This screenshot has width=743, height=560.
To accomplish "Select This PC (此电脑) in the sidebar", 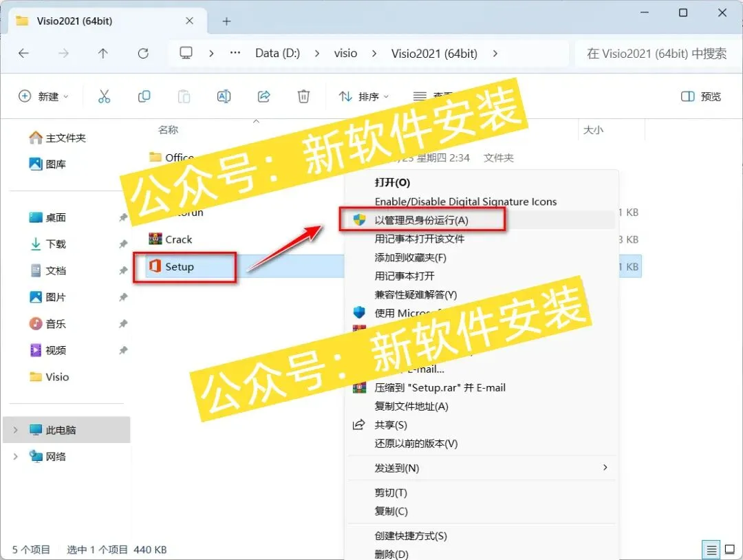I will coord(66,430).
